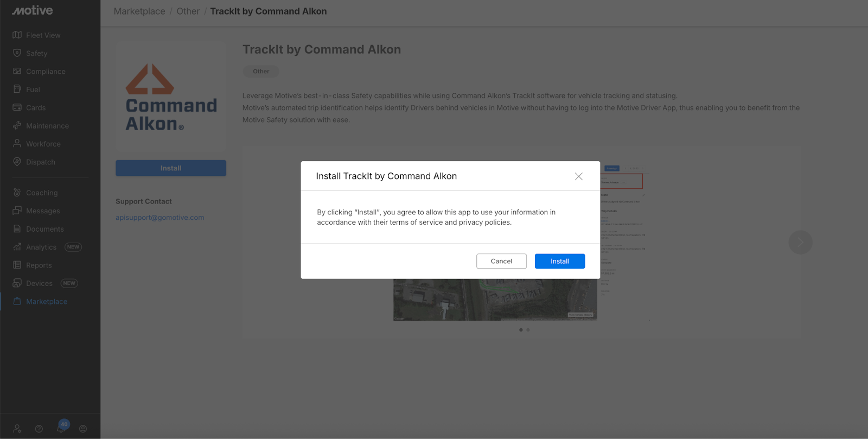Click the NEW badge beside Devices
This screenshot has width=868, height=439.
click(69, 283)
